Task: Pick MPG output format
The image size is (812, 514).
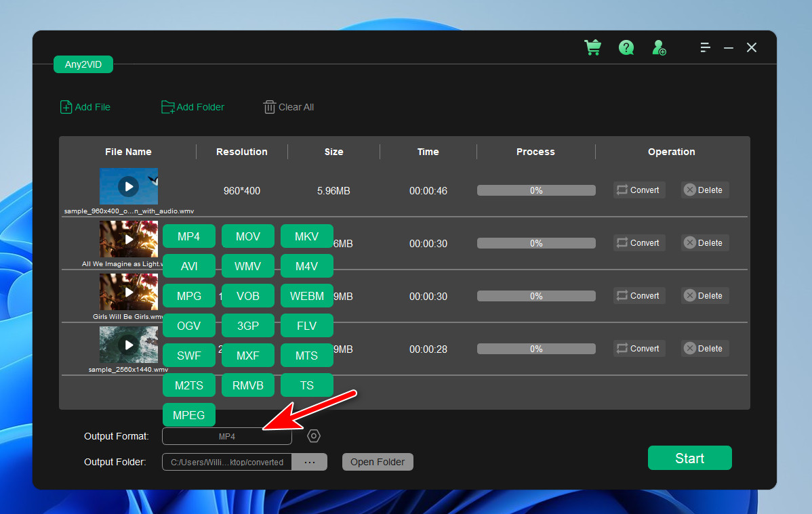Action: point(188,296)
